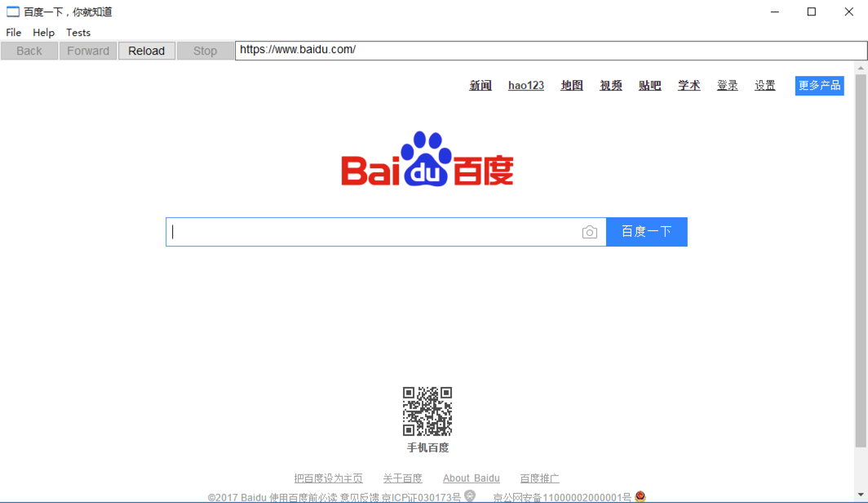Open the 贴吧 link
This screenshot has height=503, width=868.
(650, 85)
